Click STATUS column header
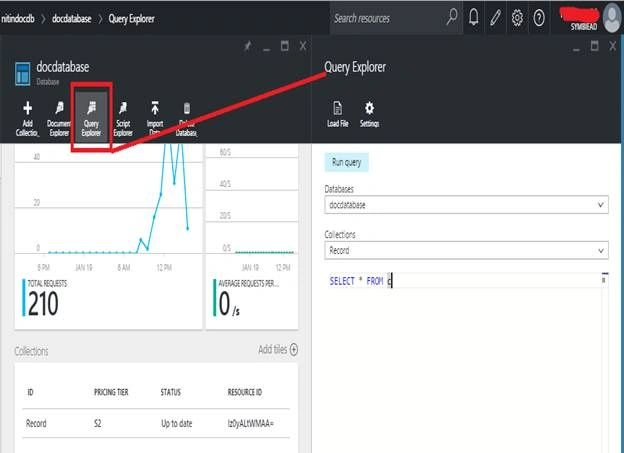 pos(171,392)
